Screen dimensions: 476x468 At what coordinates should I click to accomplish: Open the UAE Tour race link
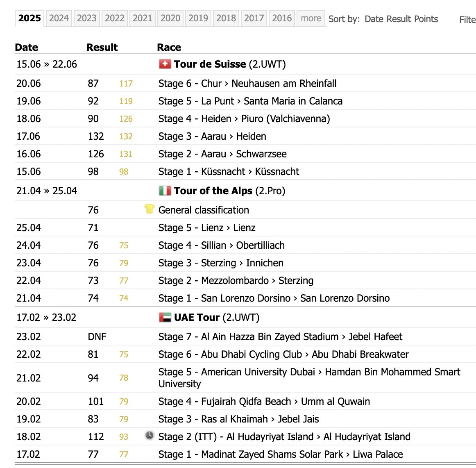point(197,317)
